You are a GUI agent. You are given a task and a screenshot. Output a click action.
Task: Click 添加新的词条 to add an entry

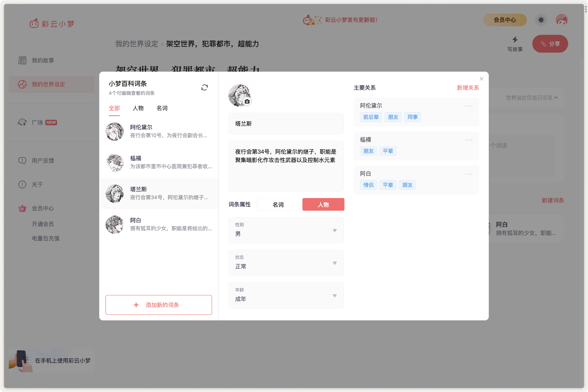pyautogui.click(x=158, y=305)
